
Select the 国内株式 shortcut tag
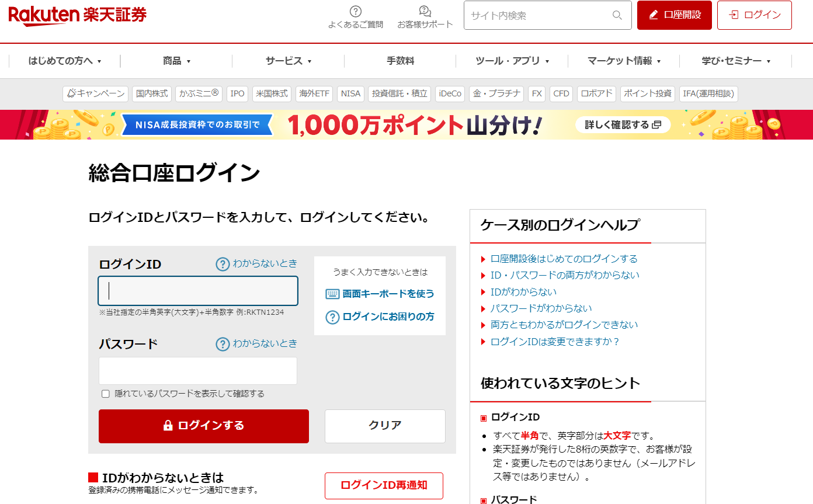(152, 93)
